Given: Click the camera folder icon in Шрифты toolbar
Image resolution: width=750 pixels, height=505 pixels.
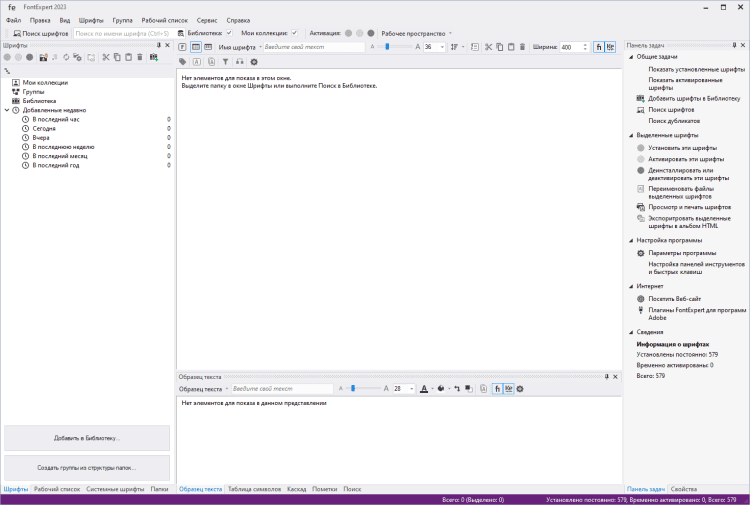Looking at the screenshot, I should (x=44, y=57).
